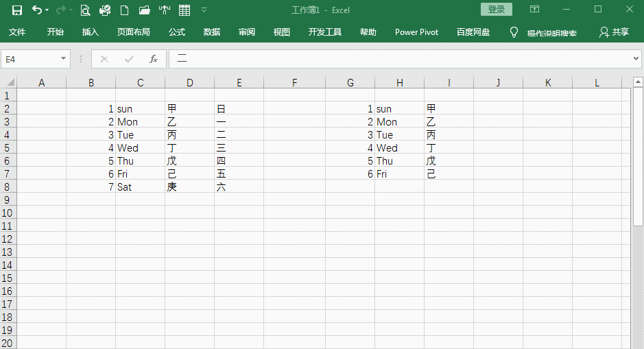This screenshot has width=644, height=349.
Task: Click the redo arrow icon
Action: tap(61, 10)
